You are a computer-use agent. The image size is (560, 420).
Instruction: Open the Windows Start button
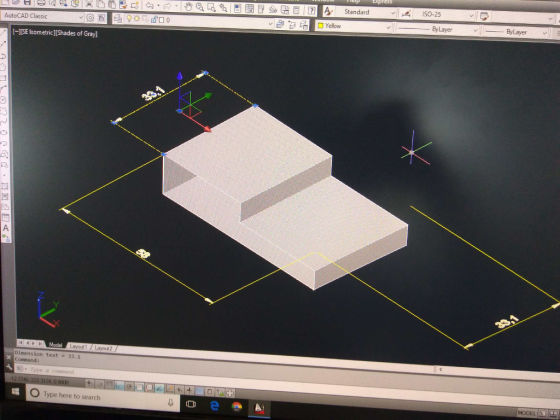coord(15,392)
